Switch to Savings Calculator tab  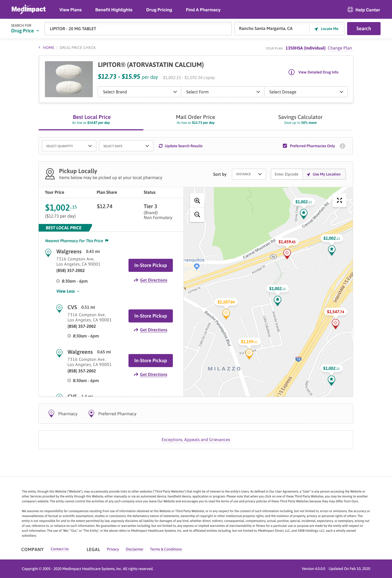tap(300, 119)
